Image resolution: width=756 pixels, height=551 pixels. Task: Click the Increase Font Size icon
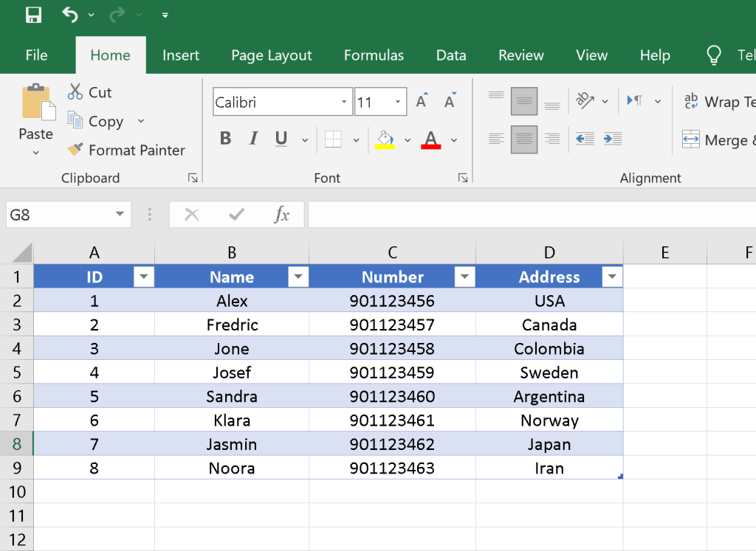pyautogui.click(x=422, y=100)
